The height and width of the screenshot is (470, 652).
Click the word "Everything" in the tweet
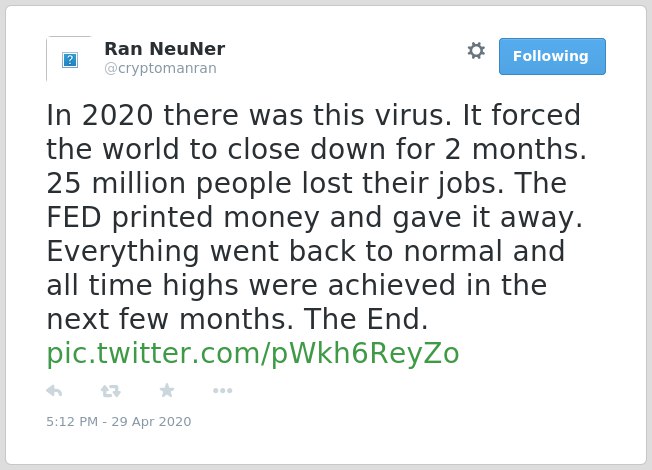coord(123,252)
